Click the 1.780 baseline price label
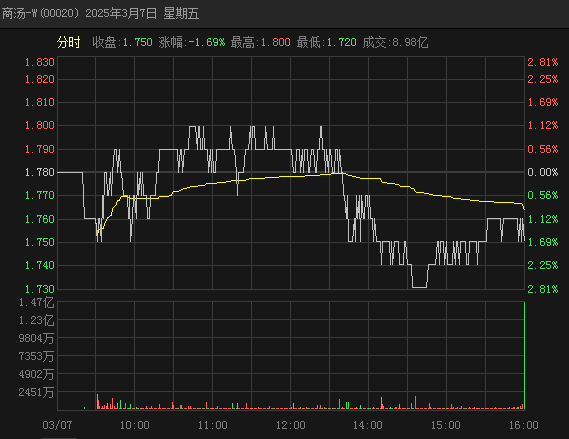 (40, 172)
